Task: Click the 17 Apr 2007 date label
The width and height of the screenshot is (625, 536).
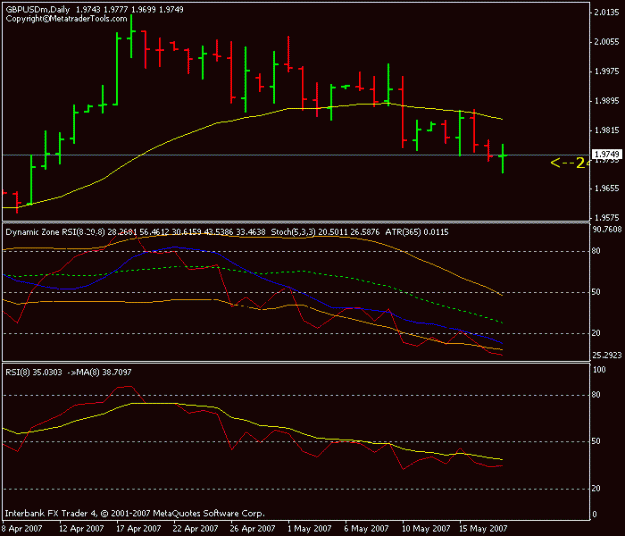Action: [x=138, y=529]
